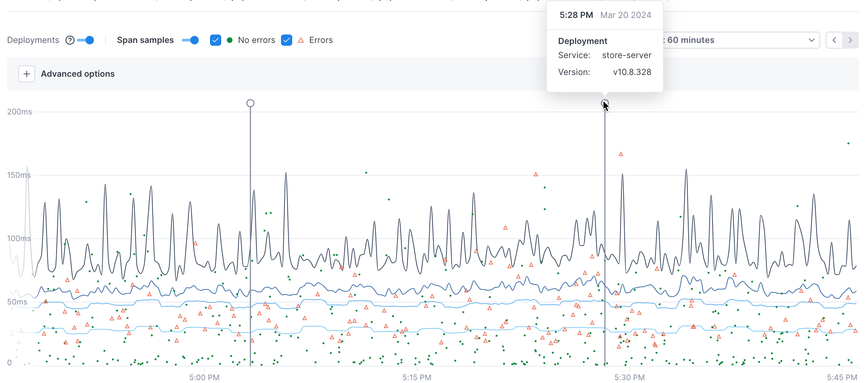Image resolution: width=868 pixels, height=383 pixels.
Task: Click the Deployments help question icon
Action: tap(70, 40)
